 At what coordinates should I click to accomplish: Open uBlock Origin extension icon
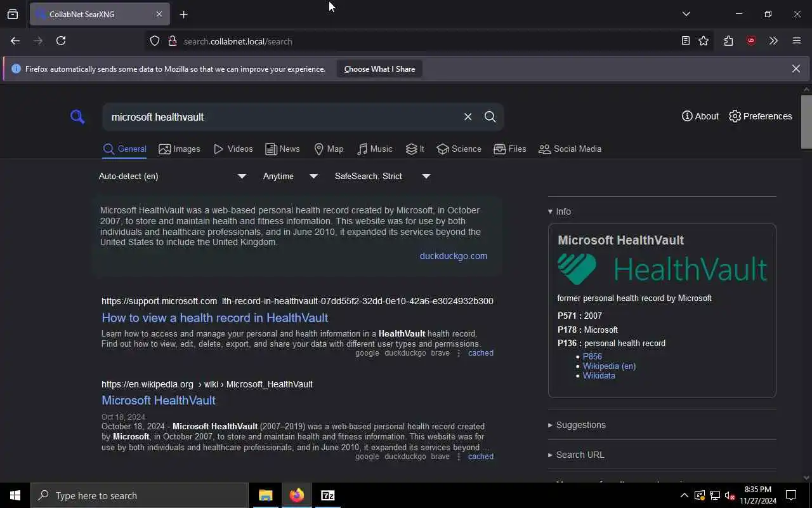click(x=751, y=41)
